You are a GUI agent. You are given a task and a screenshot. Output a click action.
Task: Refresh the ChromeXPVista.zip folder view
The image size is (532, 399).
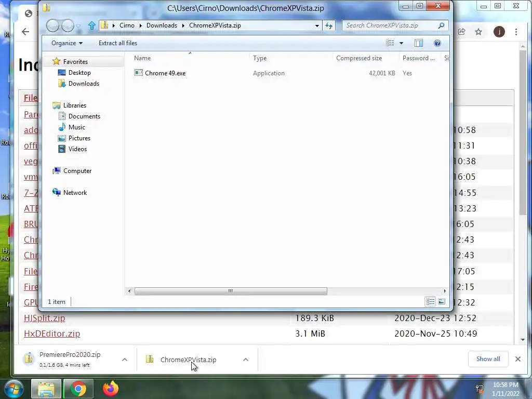tap(329, 25)
